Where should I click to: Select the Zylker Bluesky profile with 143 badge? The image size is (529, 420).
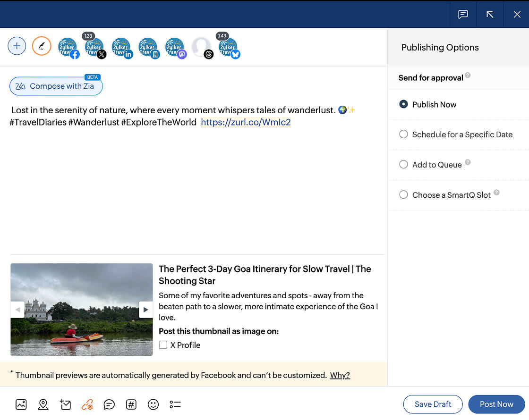point(229,48)
